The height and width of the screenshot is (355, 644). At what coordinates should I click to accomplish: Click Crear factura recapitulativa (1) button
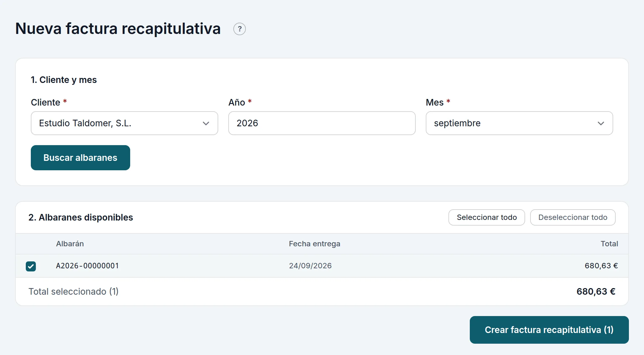click(x=549, y=330)
